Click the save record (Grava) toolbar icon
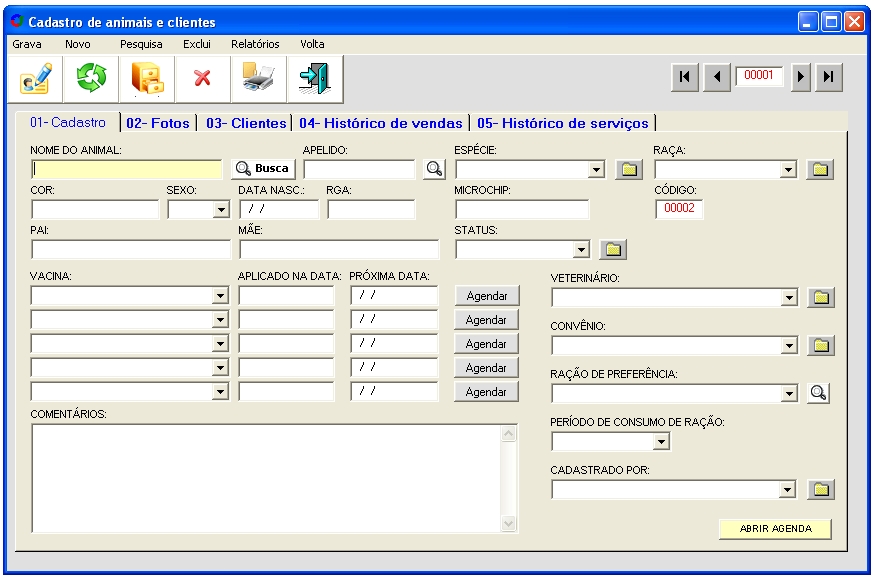 pos(35,78)
